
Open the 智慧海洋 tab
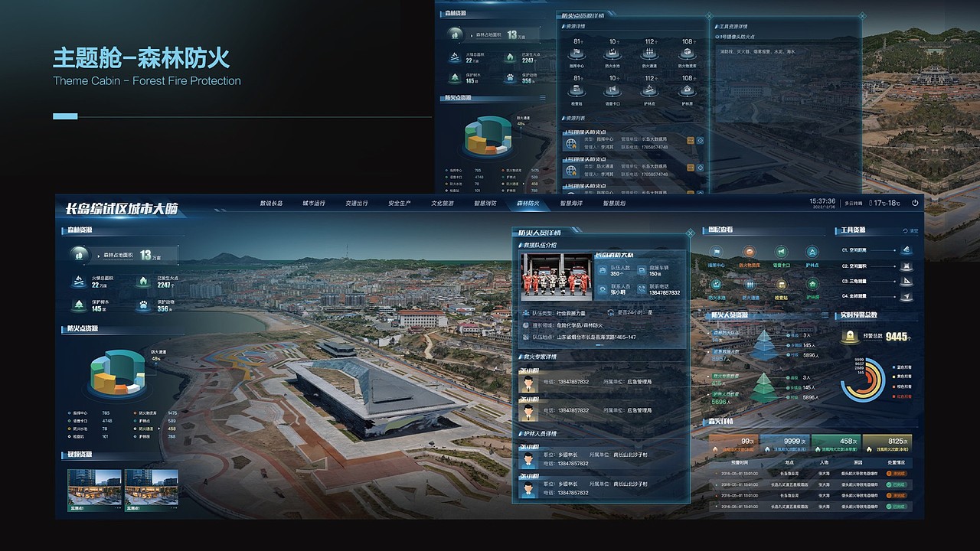click(x=571, y=204)
